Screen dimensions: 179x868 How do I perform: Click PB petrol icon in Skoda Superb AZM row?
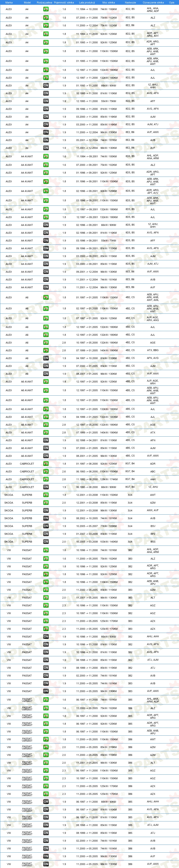(46, 503)
